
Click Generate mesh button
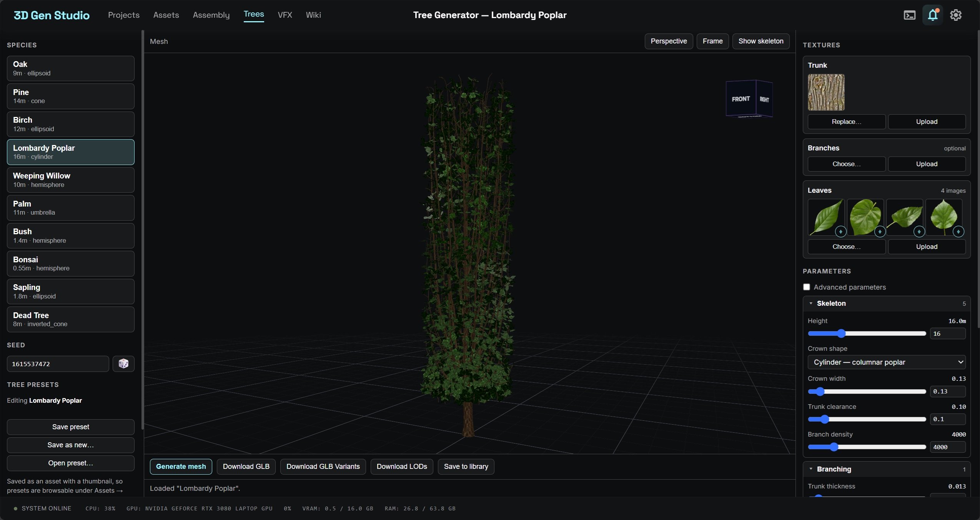(181, 467)
